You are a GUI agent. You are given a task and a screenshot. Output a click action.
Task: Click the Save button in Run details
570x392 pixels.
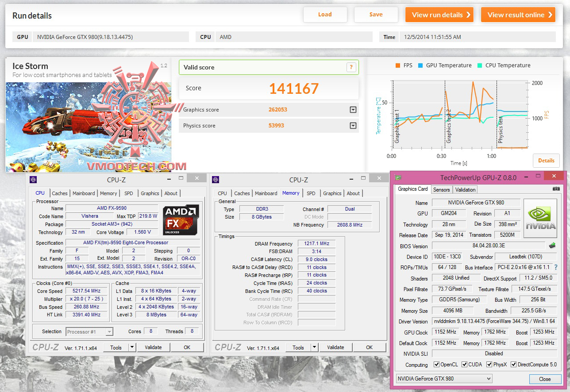pos(376,15)
